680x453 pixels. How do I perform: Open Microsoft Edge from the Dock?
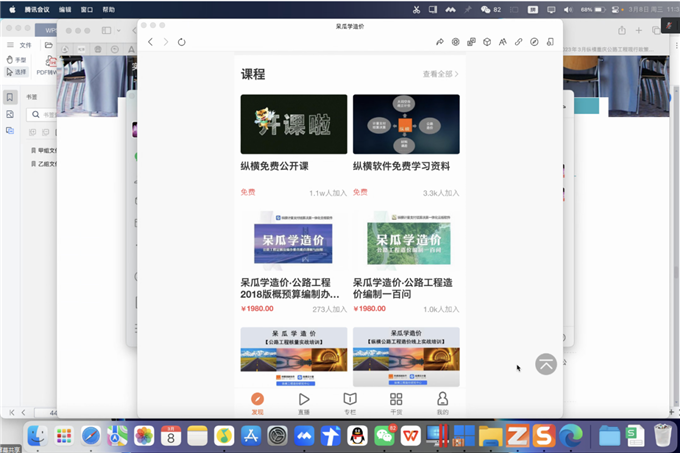[570, 436]
